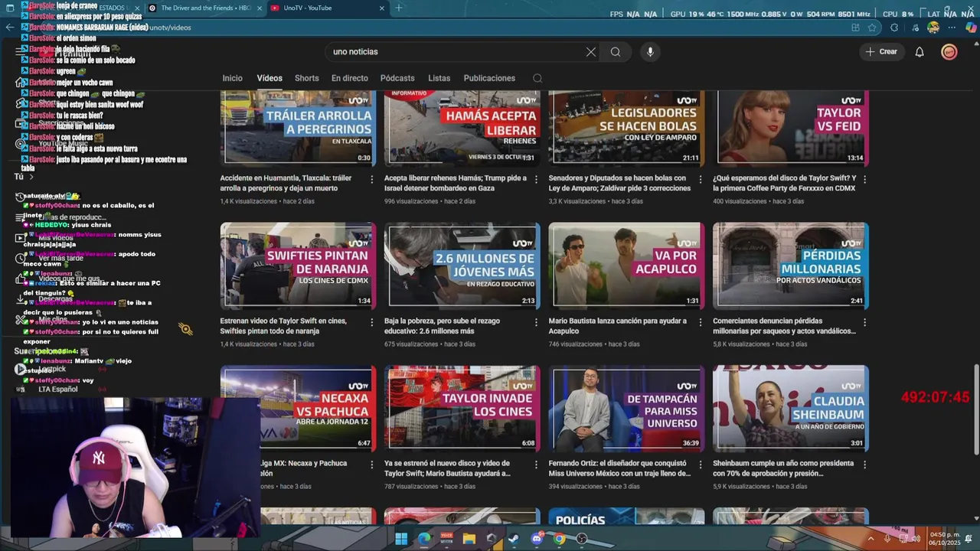Close The Driver and the Friends tab
Viewport: 980px width, 551px height.
(260, 8)
